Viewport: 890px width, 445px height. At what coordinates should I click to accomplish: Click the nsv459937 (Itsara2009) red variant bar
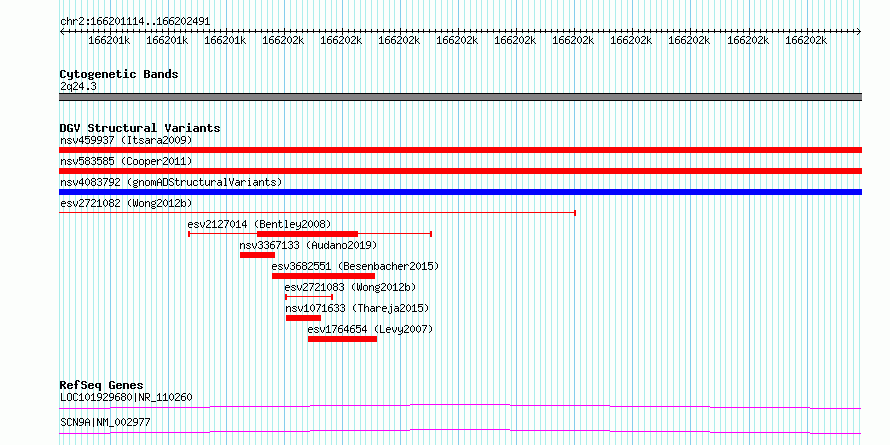pyautogui.click(x=460, y=150)
